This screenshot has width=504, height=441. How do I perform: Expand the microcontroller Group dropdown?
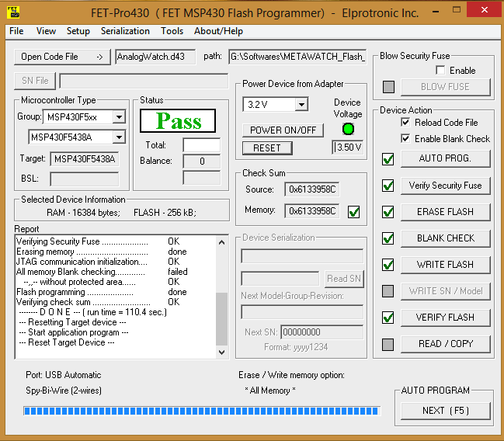(119, 117)
